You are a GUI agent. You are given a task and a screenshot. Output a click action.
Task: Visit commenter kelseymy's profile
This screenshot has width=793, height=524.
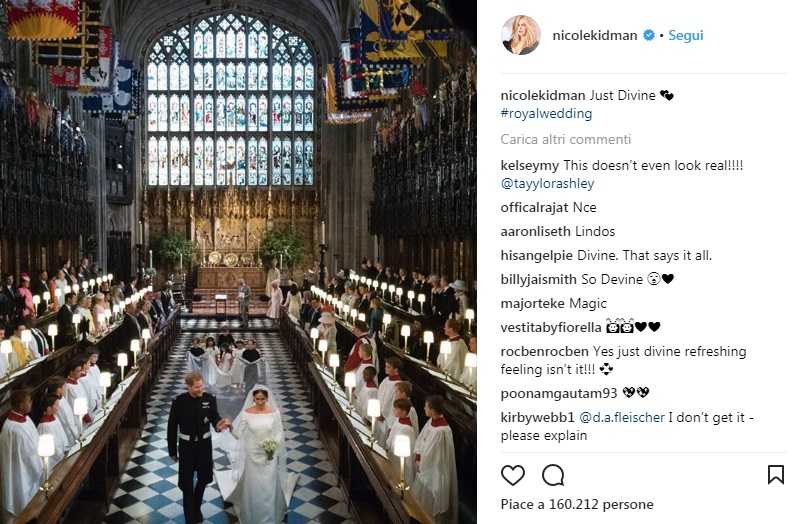(x=529, y=165)
